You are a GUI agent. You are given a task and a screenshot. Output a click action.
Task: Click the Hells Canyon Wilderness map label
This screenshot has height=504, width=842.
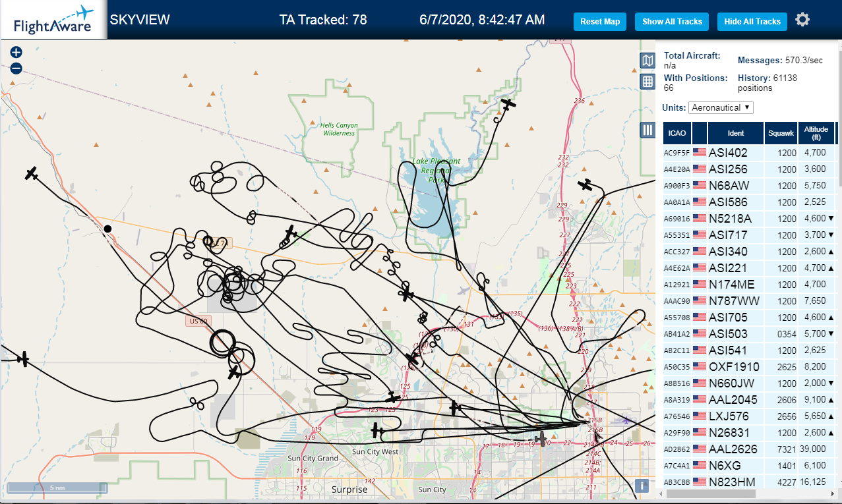pyautogui.click(x=338, y=129)
